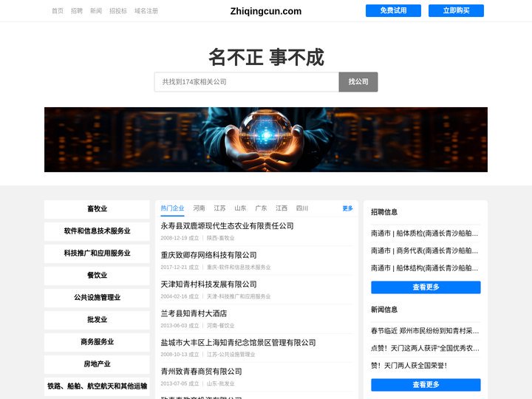Select the 铁路、船舶、航空航天 category
Image resolution: width=532 pixels, height=399 pixels.
(x=97, y=386)
